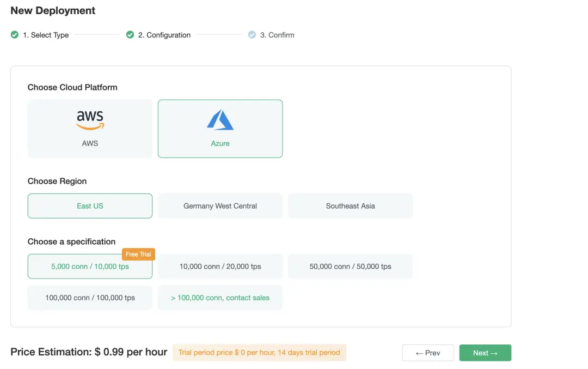Select the East US region option
The width and height of the screenshot is (588, 369).
tap(89, 206)
